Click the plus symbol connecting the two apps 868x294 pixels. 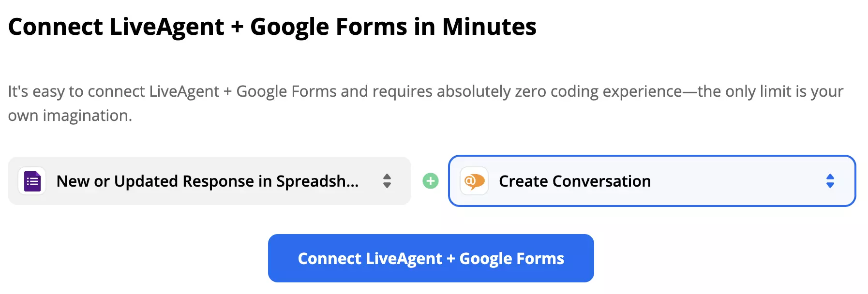(x=430, y=181)
